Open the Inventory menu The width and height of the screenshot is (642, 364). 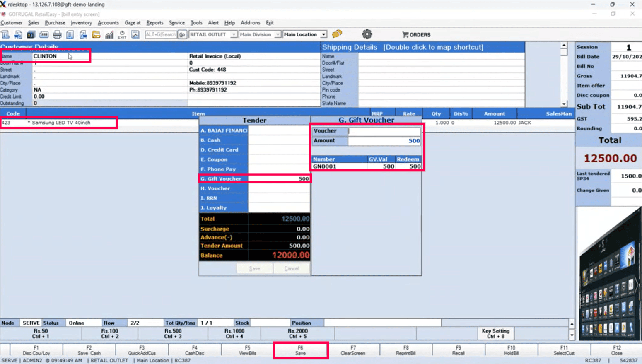pyautogui.click(x=81, y=23)
